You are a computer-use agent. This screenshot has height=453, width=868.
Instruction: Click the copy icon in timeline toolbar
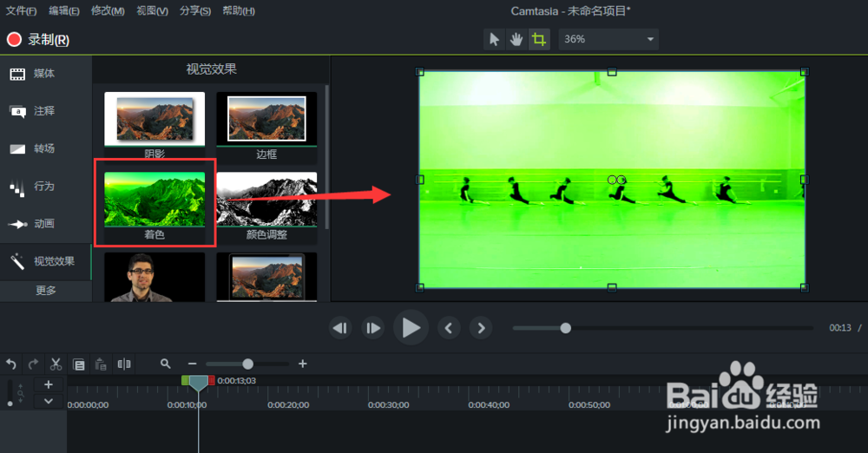tap(79, 364)
